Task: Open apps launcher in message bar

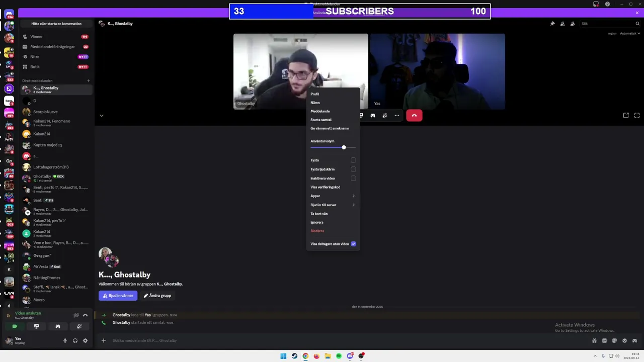Action: click(x=634, y=340)
